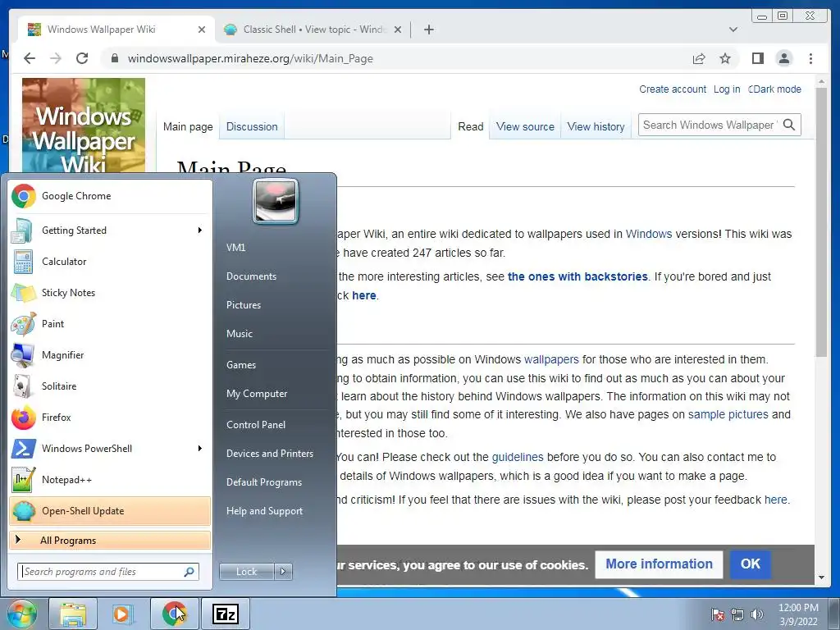Open Windows PowerShell entry
Screen dimensions: 840x630
coord(110,449)
